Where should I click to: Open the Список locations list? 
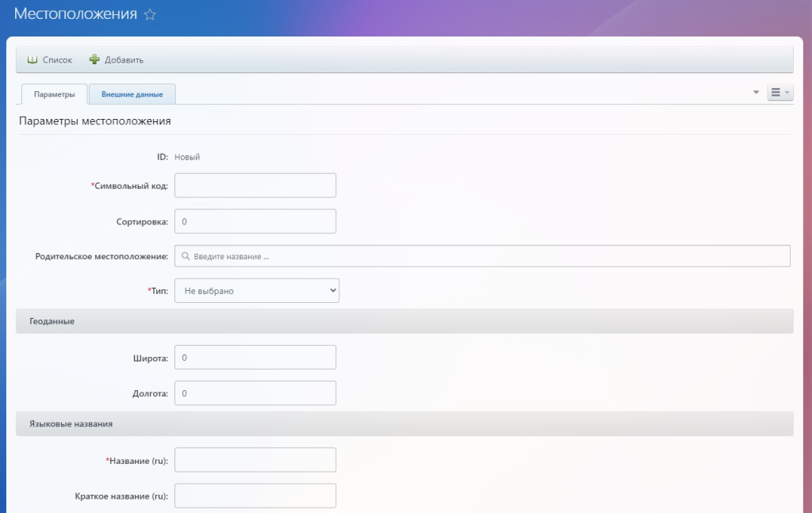[x=50, y=59]
